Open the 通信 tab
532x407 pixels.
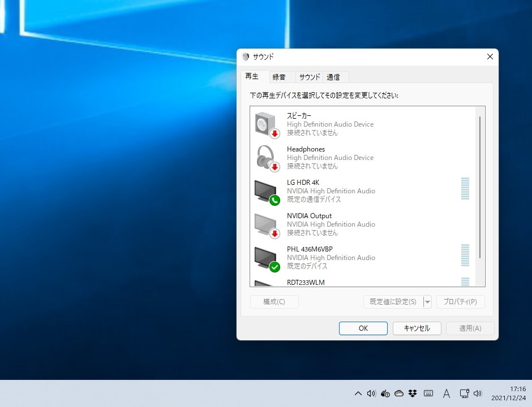tap(333, 76)
